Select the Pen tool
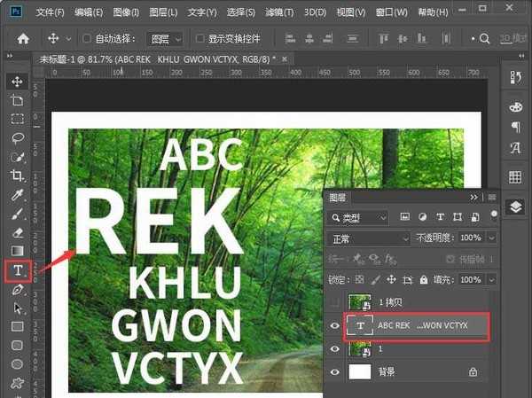This screenshot has width=532, height=398. point(18,290)
